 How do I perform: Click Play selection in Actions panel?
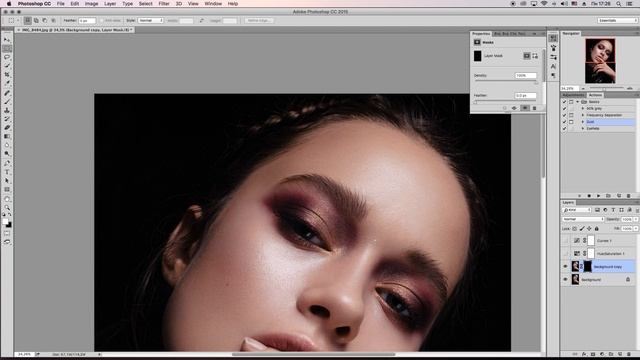[x=598, y=196]
